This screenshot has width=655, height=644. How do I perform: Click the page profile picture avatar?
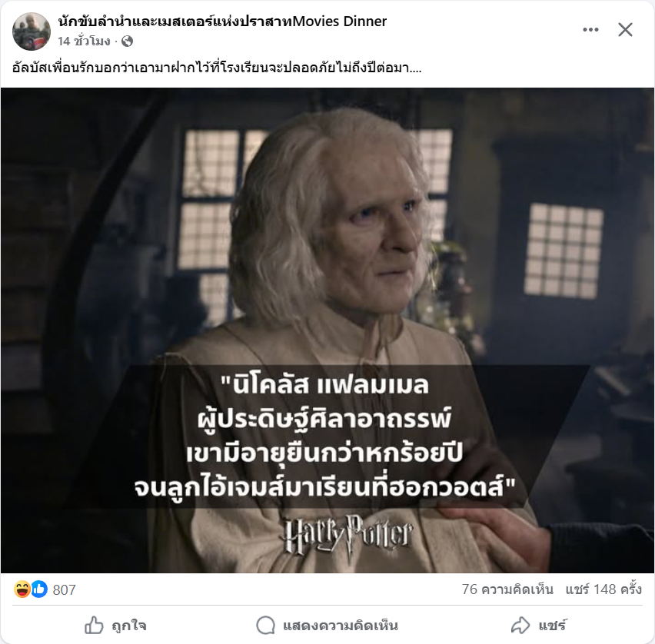coord(32,32)
